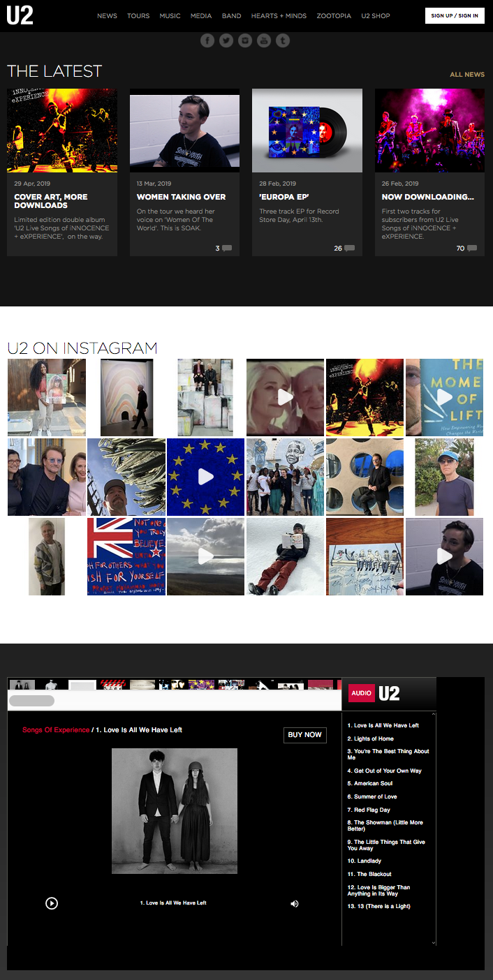This screenshot has height=980, width=493.
Task: Select 'The Showman (Little More Better)' track
Action: click(385, 825)
